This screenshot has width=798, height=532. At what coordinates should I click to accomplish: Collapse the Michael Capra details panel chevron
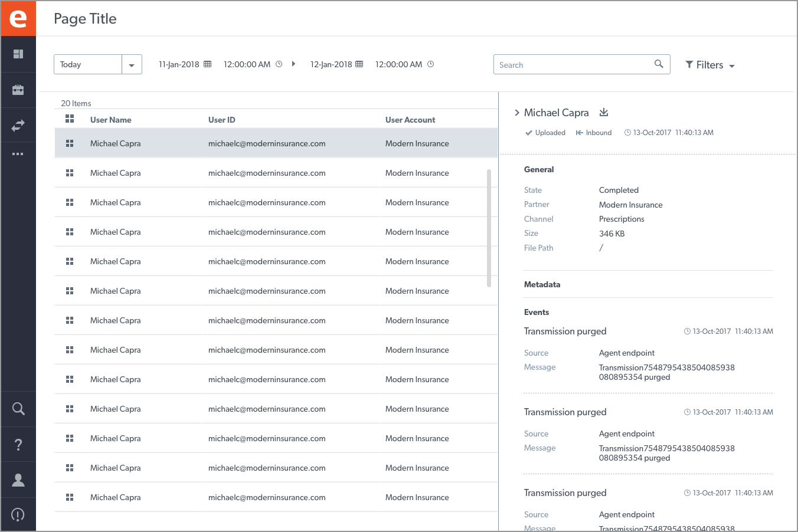[x=517, y=113]
